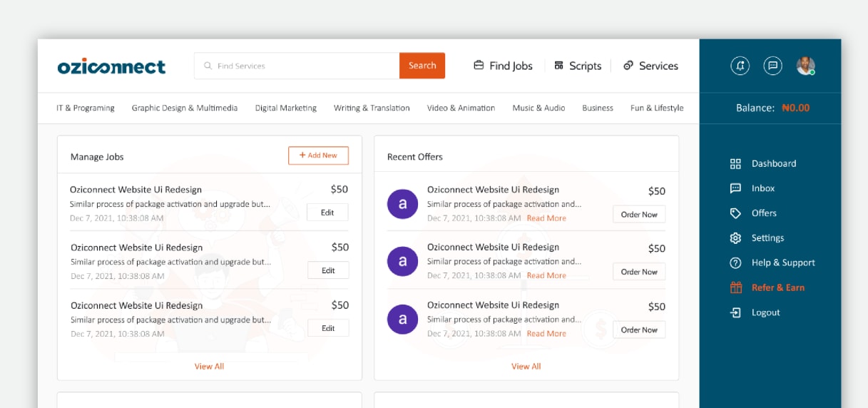Click Read More on first offer
The image size is (868, 408).
[546, 218]
